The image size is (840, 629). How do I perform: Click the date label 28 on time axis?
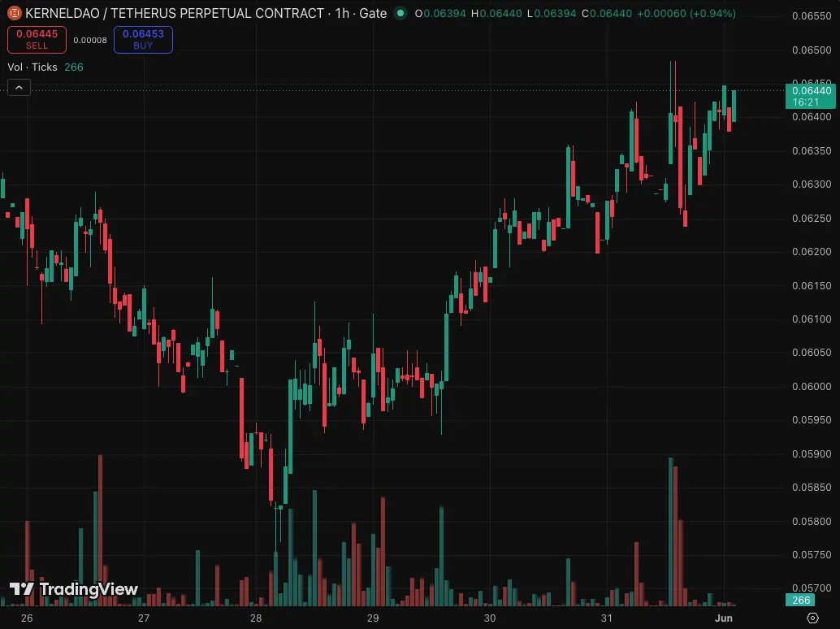coord(256,618)
